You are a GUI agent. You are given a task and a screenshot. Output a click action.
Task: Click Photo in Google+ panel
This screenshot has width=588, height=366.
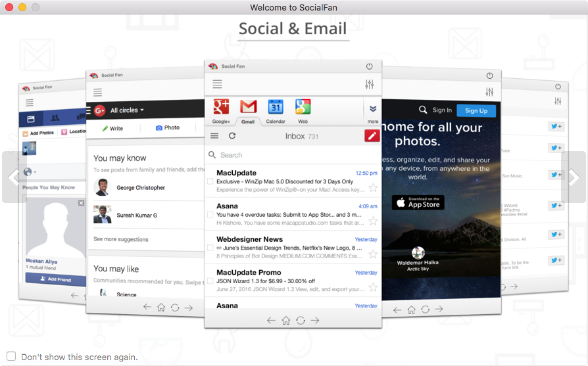tap(168, 127)
